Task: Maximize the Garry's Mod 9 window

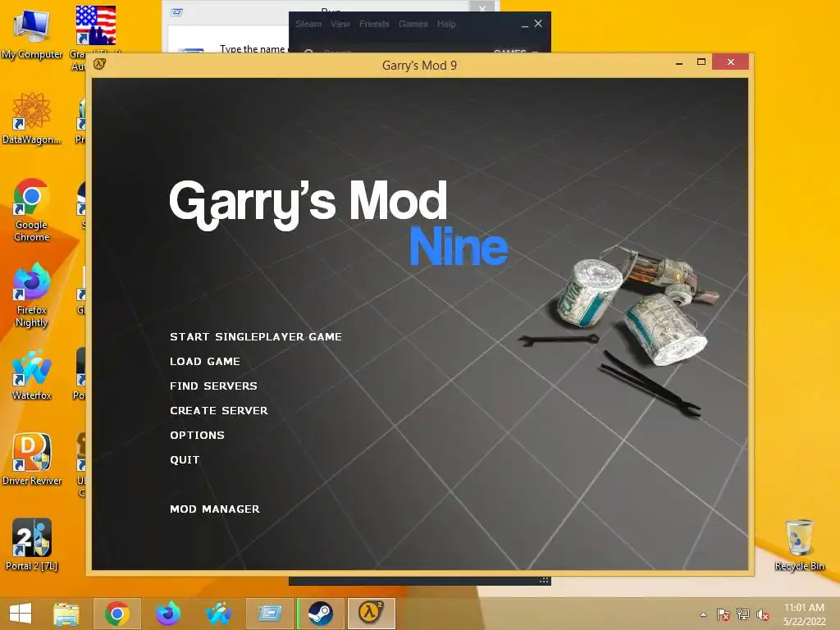Action: pos(701,62)
